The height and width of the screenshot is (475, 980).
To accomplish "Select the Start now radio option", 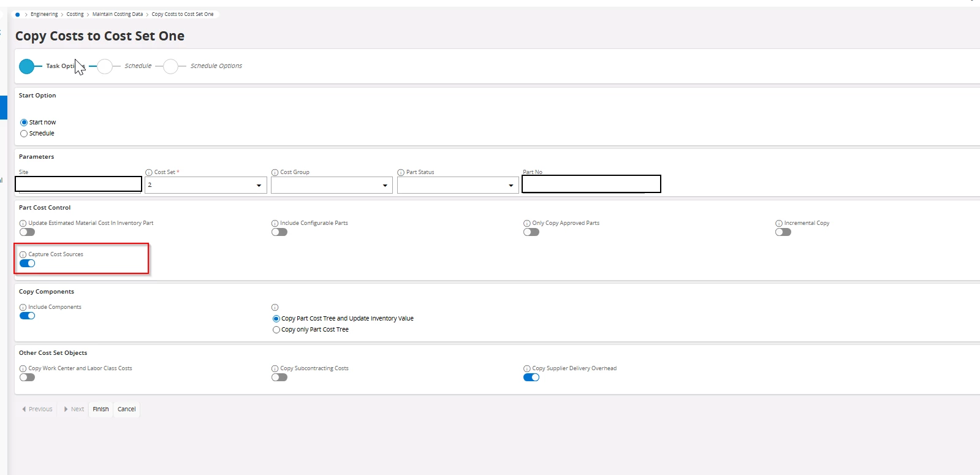I will click(24, 123).
